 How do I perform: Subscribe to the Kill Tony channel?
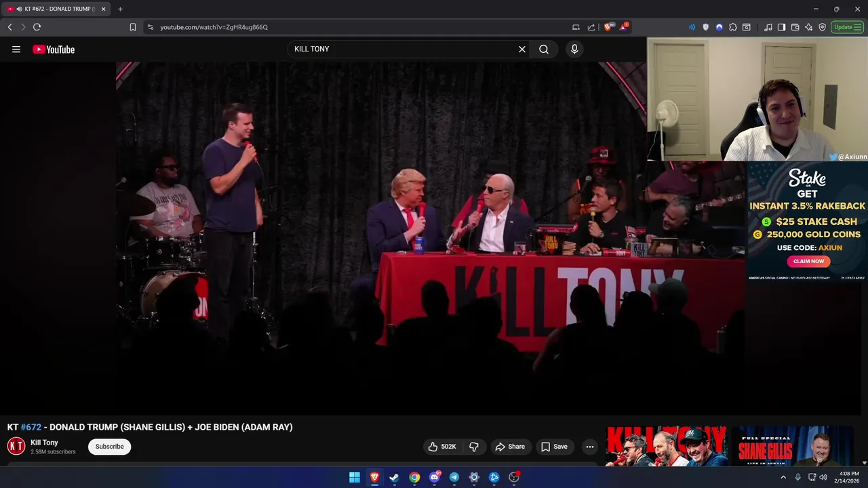pyautogui.click(x=109, y=447)
